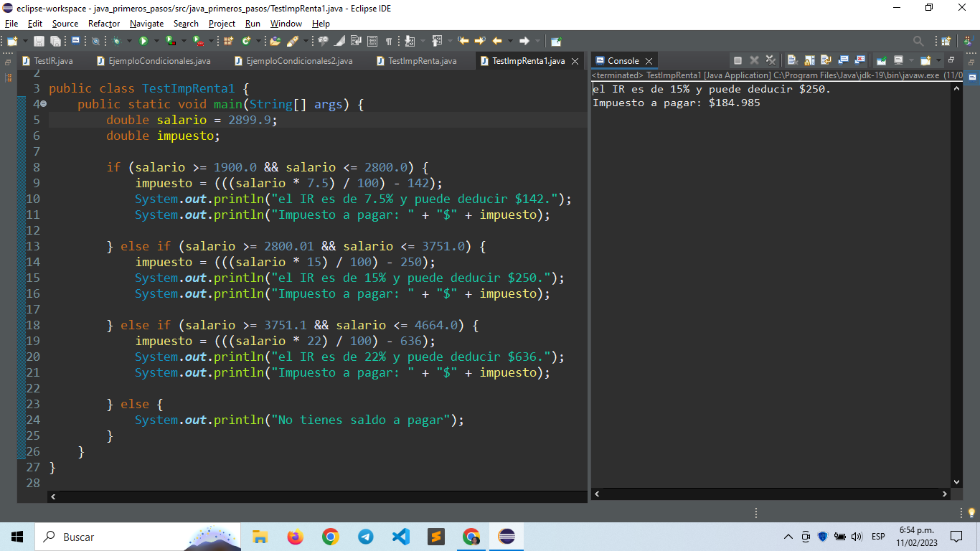Expand the Coverage dropdown arrow

coord(184,41)
